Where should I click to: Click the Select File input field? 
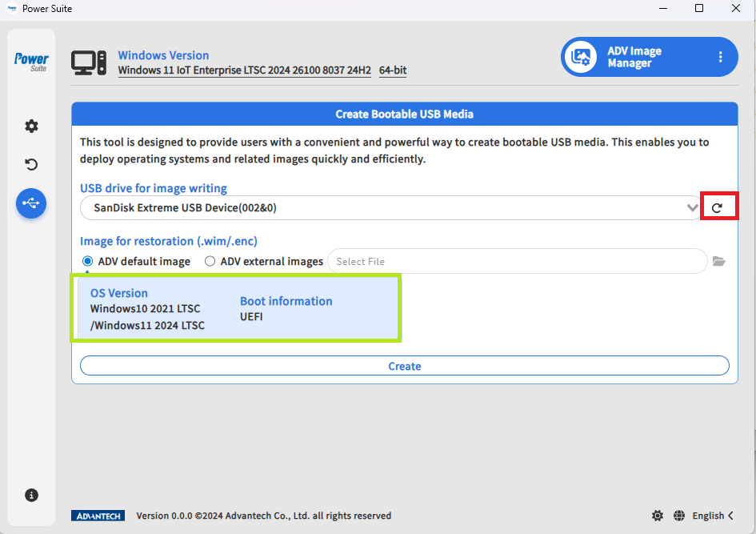coord(517,261)
